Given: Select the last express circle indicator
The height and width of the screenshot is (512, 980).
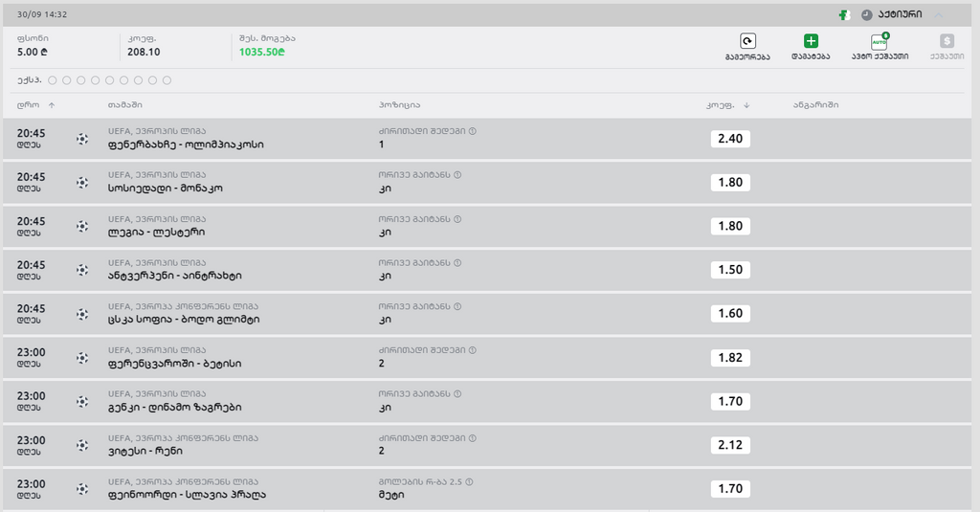Looking at the screenshot, I should (x=167, y=80).
